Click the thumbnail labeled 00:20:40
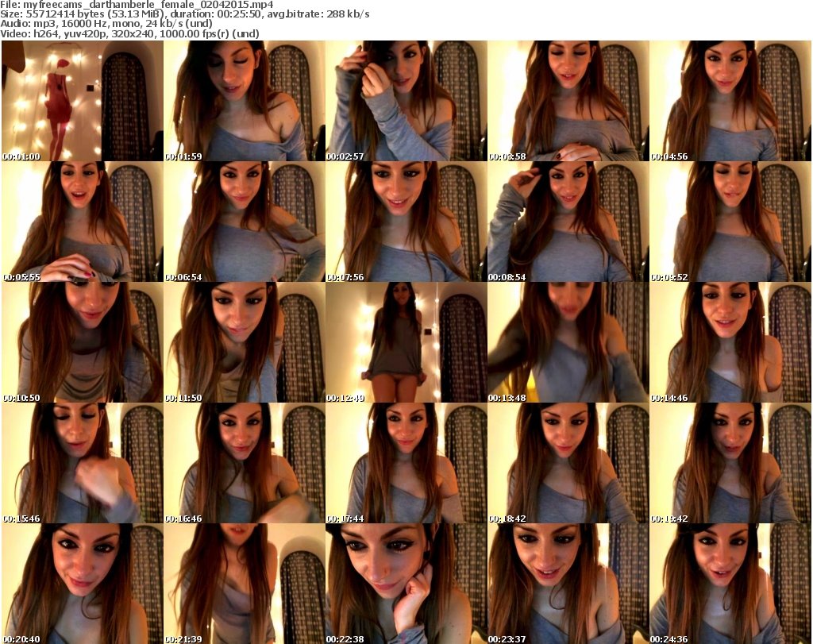 [x=83, y=584]
